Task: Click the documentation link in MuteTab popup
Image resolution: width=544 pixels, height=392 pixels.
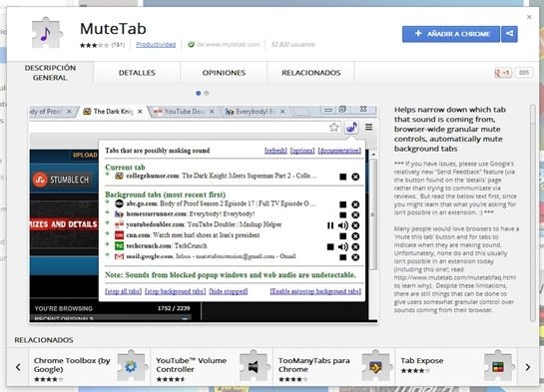Action: pyautogui.click(x=339, y=151)
